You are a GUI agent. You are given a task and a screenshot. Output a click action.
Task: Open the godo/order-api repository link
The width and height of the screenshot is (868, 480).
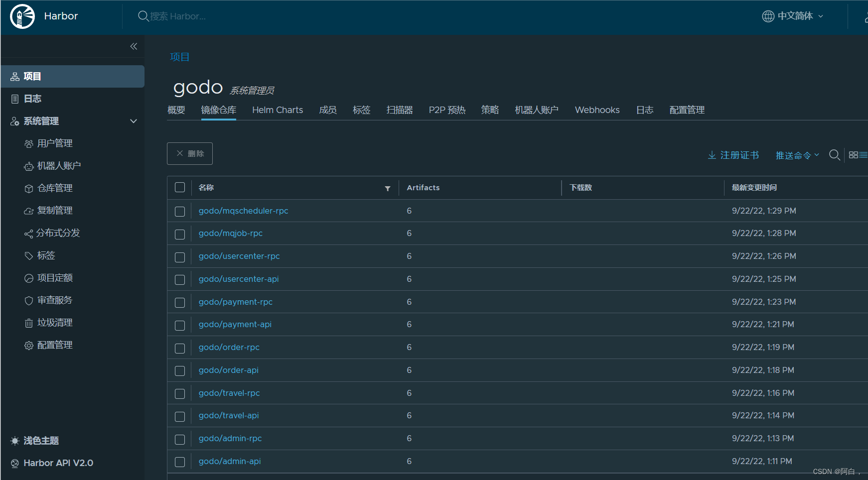229,370
